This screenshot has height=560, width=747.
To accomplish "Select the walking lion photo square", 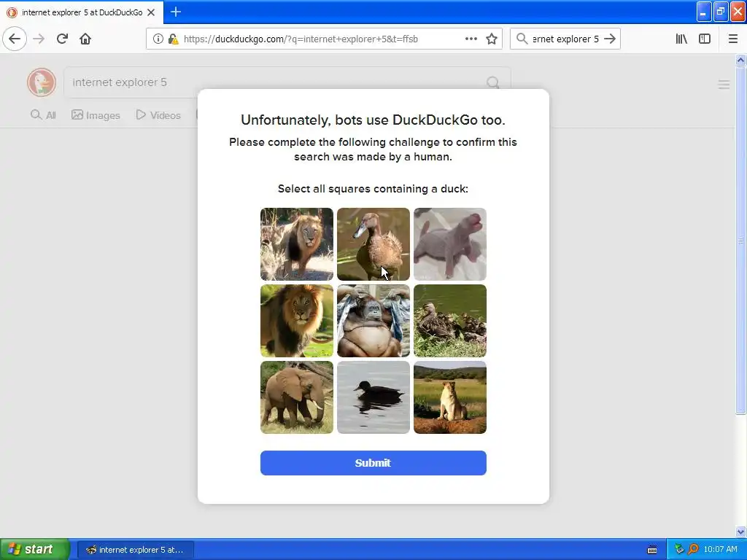I will tap(297, 244).
